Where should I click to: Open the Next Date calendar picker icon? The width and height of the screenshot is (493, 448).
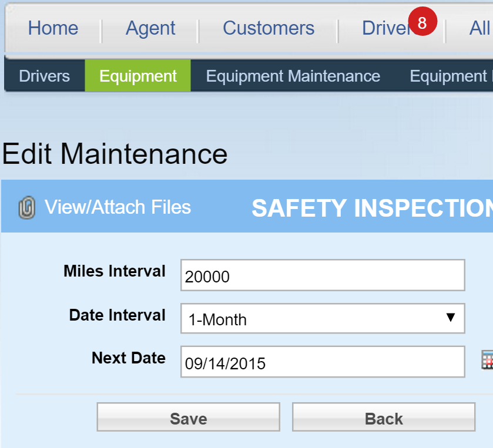(487, 361)
